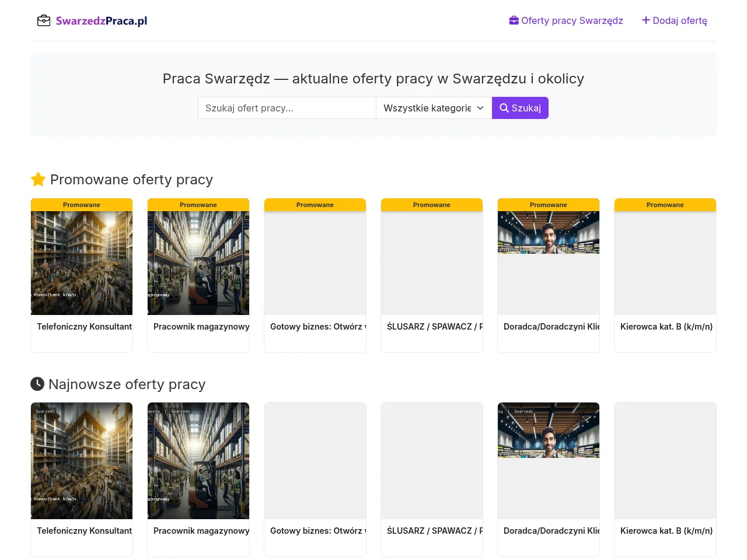
Task: Open newest Gotowy biznes: Otwórz title
Action: (x=318, y=531)
